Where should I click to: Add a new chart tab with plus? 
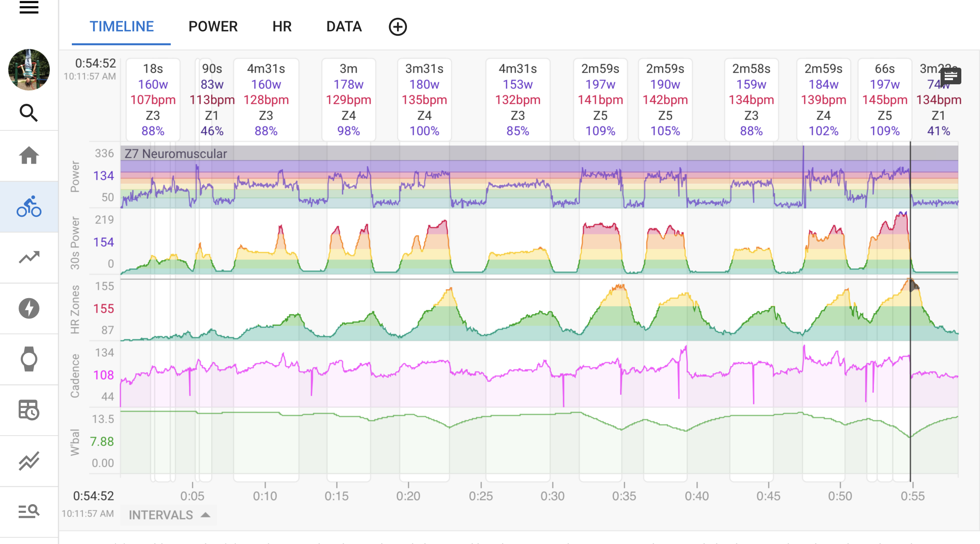(397, 27)
